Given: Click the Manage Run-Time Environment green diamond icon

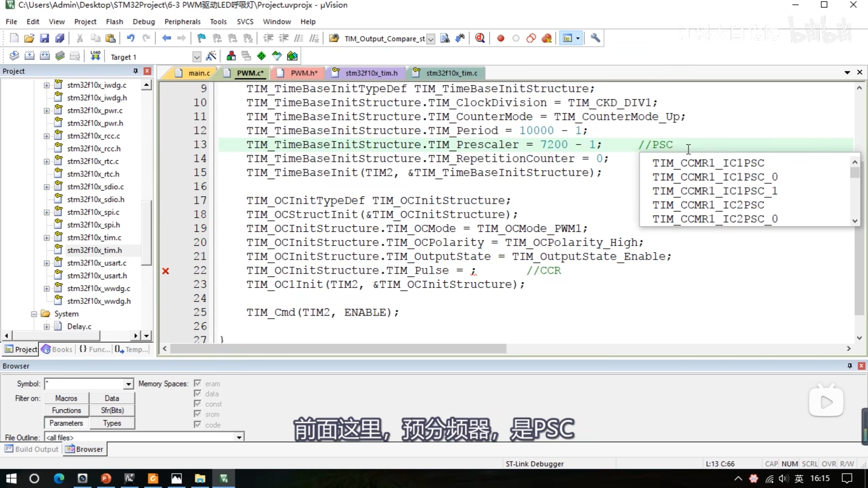Looking at the screenshot, I should [261, 56].
